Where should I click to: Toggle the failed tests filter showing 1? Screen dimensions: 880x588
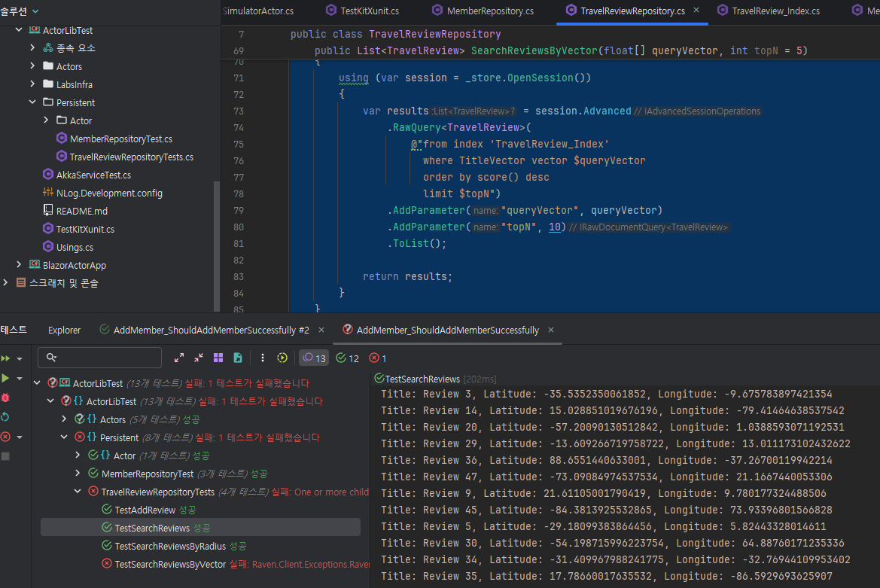pos(378,358)
